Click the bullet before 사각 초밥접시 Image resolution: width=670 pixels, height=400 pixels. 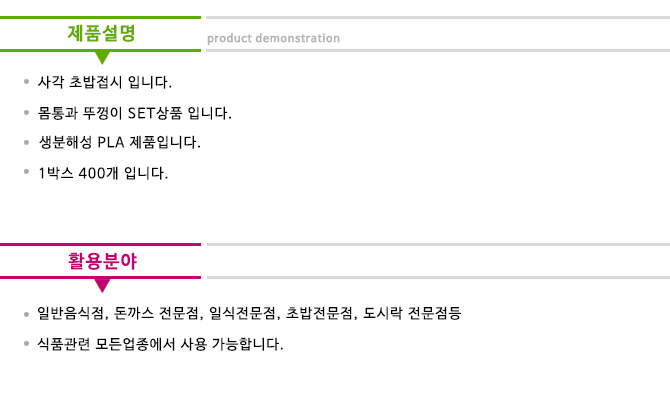(x=26, y=81)
